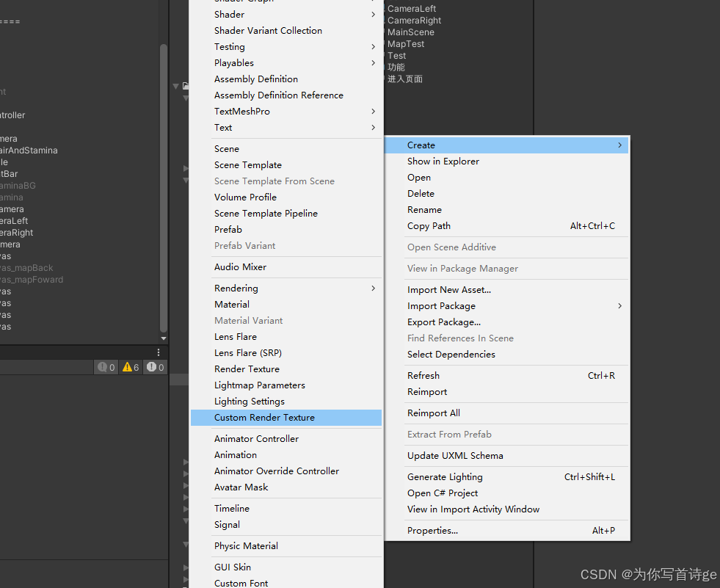
Task: Expand the TextMeshPro submenu
Action: (x=286, y=112)
